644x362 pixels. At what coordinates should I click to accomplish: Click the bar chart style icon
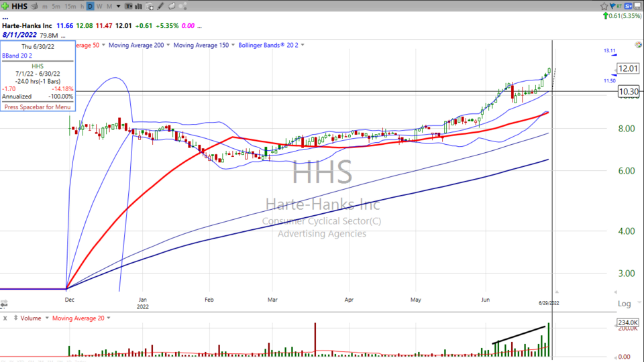(138, 6)
